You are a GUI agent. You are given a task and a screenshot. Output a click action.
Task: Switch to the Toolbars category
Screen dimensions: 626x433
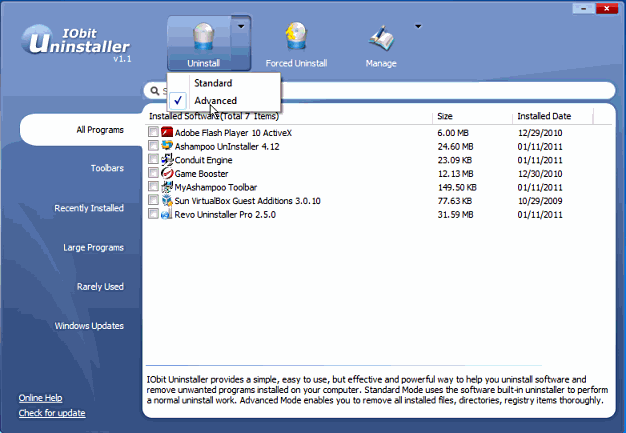pos(107,168)
